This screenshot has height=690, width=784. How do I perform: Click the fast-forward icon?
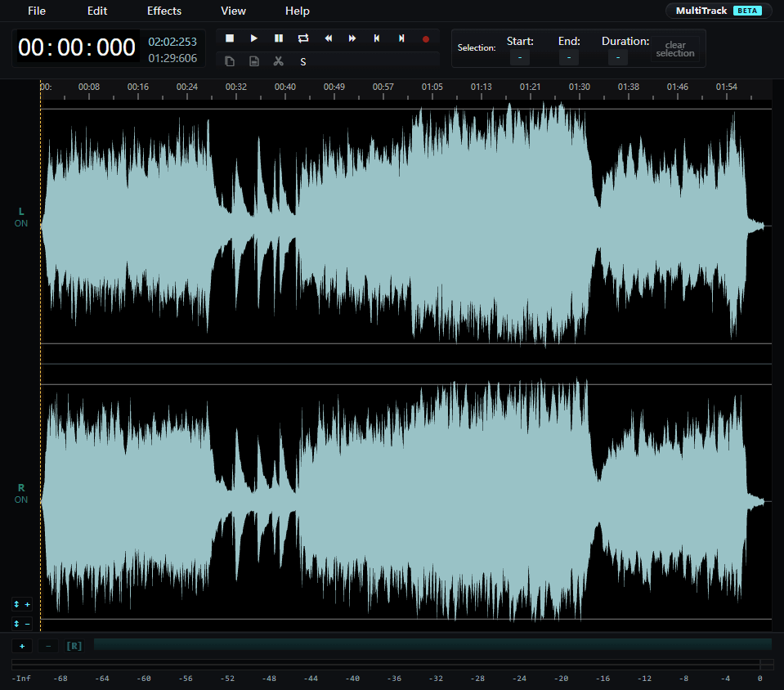(x=352, y=38)
